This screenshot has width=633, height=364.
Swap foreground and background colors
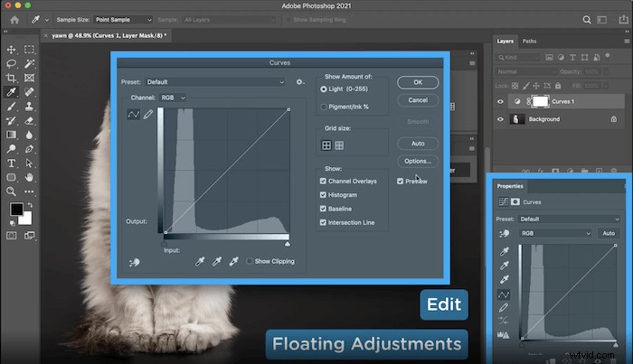click(30, 205)
